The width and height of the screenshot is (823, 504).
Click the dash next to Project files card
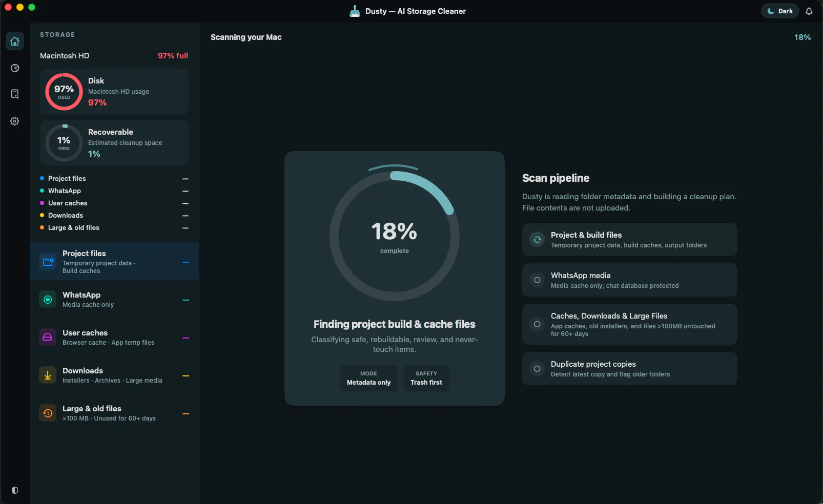coord(186,262)
